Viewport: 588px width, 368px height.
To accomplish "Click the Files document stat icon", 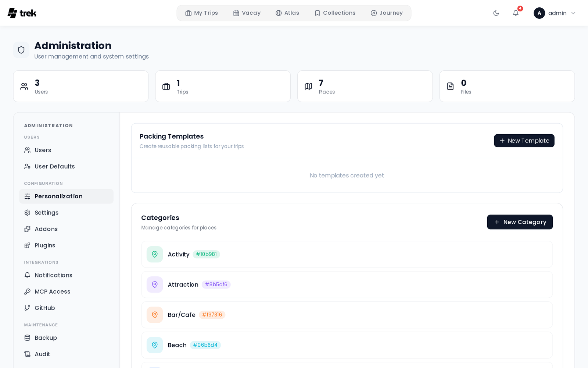I will pyautogui.click(x=451, y=86).
